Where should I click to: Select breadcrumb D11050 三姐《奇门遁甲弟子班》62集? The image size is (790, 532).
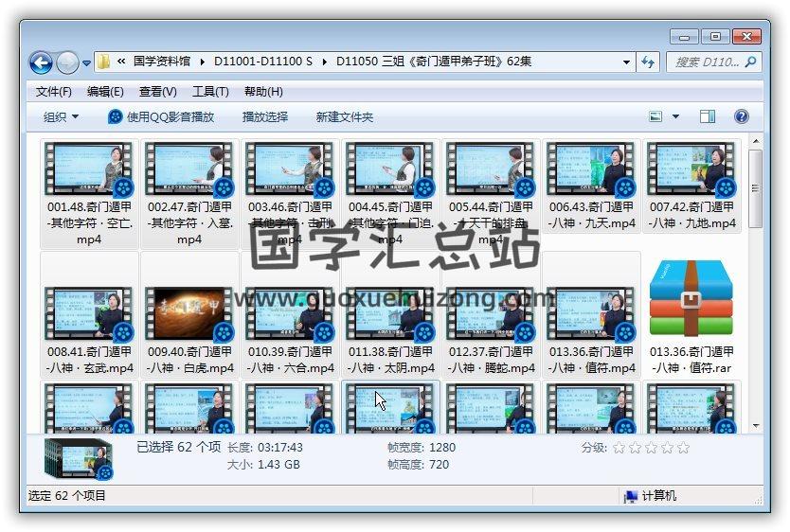pos(434,62)
